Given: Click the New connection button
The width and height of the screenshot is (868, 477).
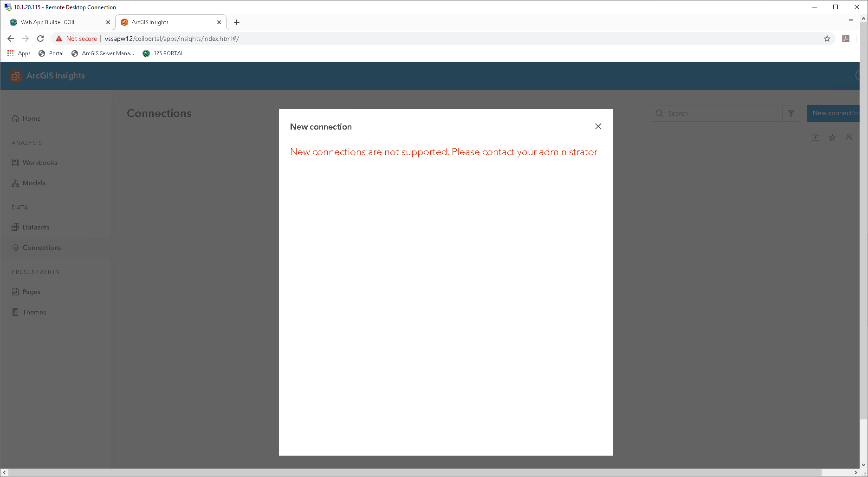Looking at the screenshot, I should coord(833,113).
